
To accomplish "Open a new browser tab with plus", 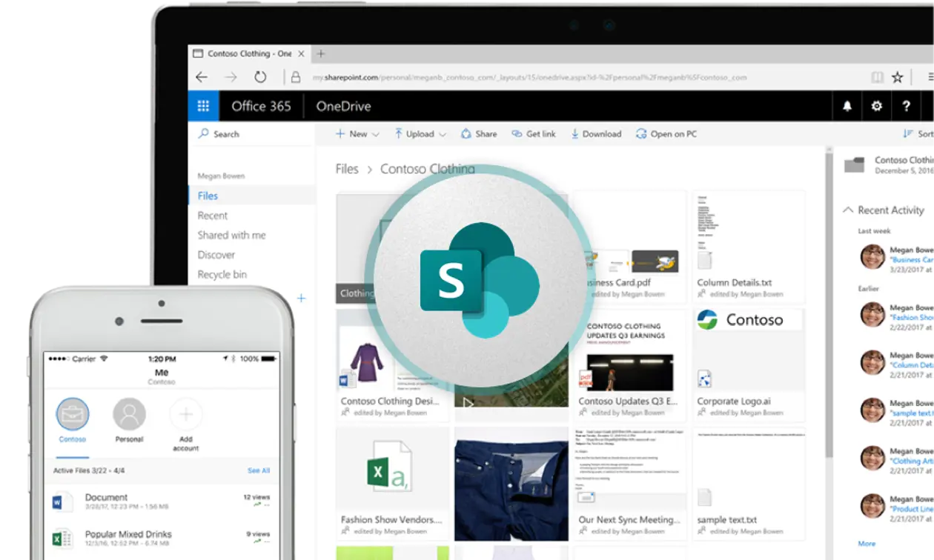I will tap(321, 53).
